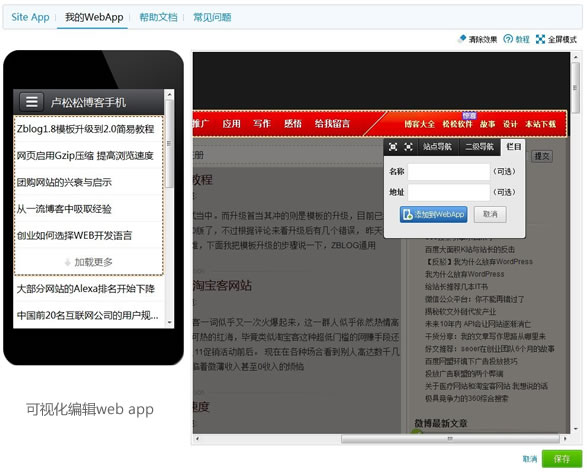Open Zblog1.8模板升级到2.0简易教程 in phone list

pos(88,129)
